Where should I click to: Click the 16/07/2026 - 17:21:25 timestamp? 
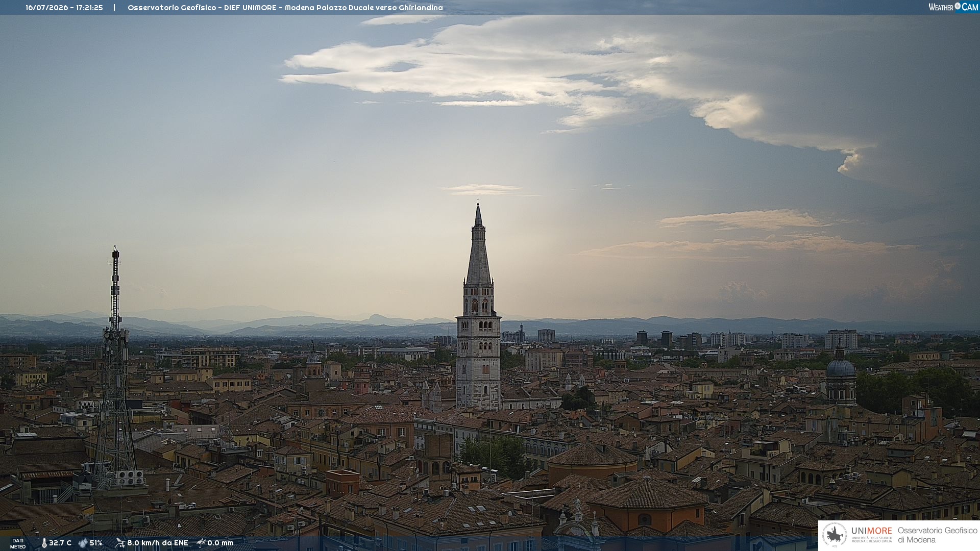click(64, 8)
